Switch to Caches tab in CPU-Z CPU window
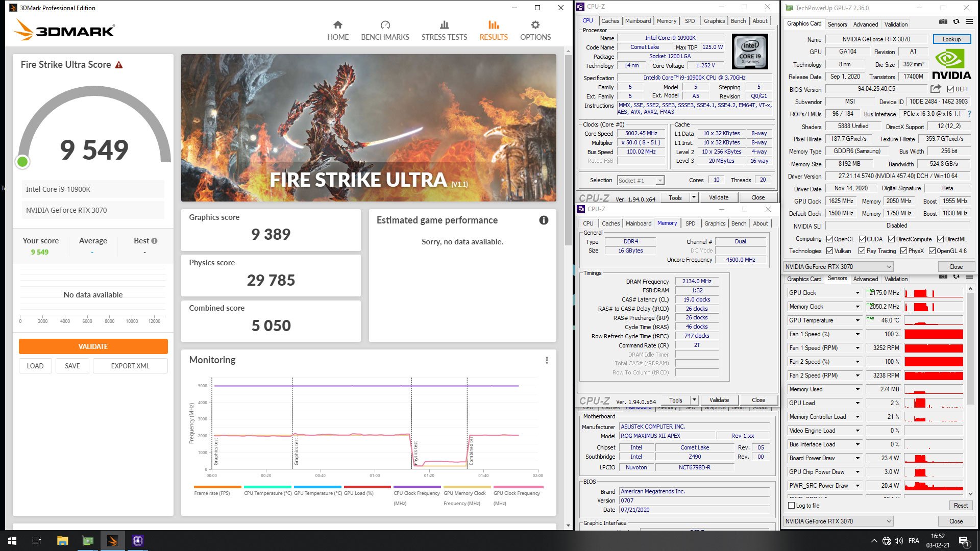The height and width of the screenshot is (551, 980). click(610, 21)
